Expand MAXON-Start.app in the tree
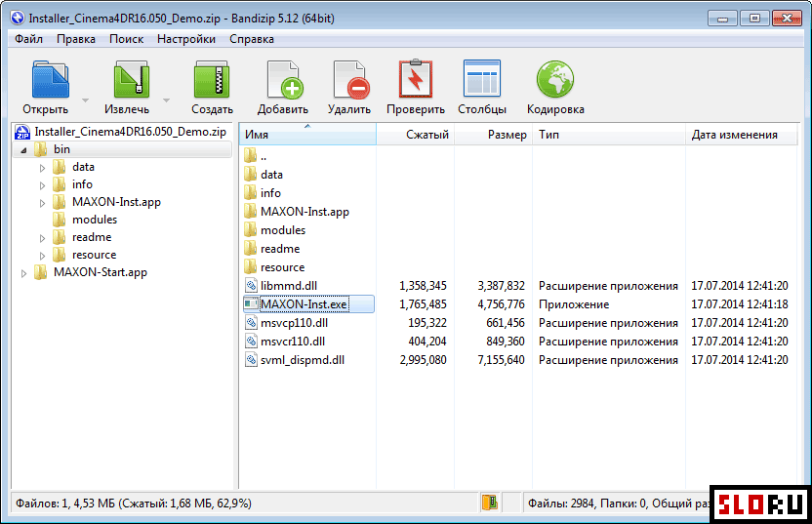 click(x=23, y=273)
